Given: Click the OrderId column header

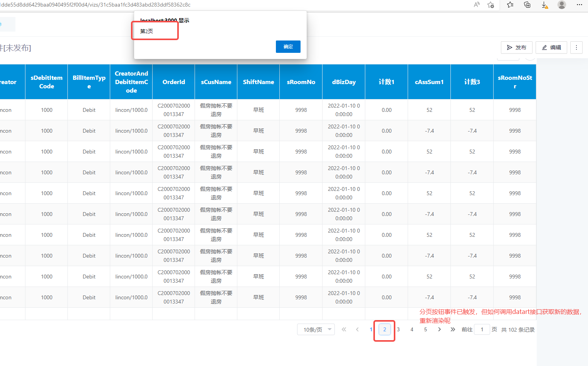Looking at the screenshot, I should pos(174,82).
